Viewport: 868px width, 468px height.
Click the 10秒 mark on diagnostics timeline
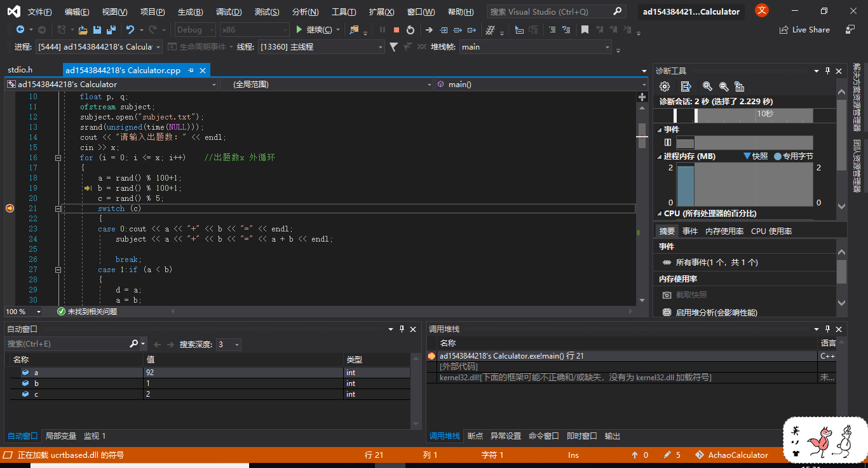click(x=765, y=113)
